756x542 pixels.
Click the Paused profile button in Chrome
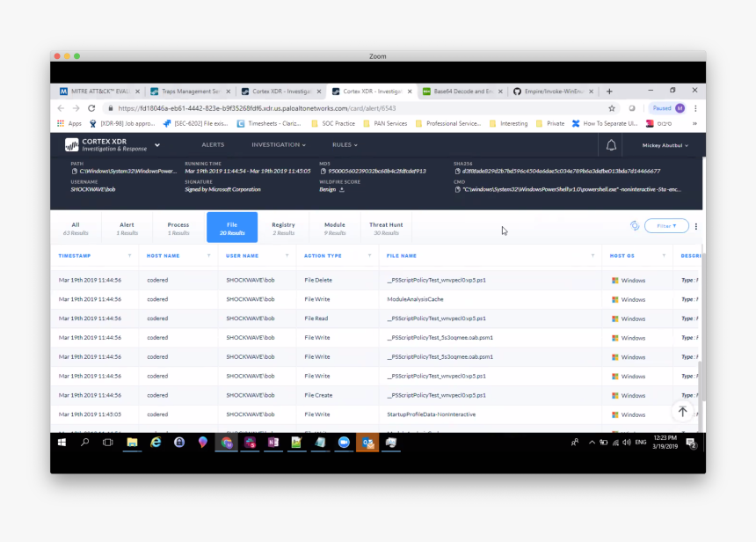(x=667, y=108)
